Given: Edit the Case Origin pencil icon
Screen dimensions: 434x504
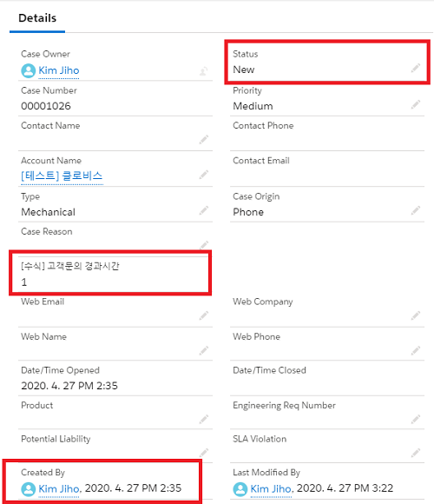Looking at the screenshot, I should [416, 210].
